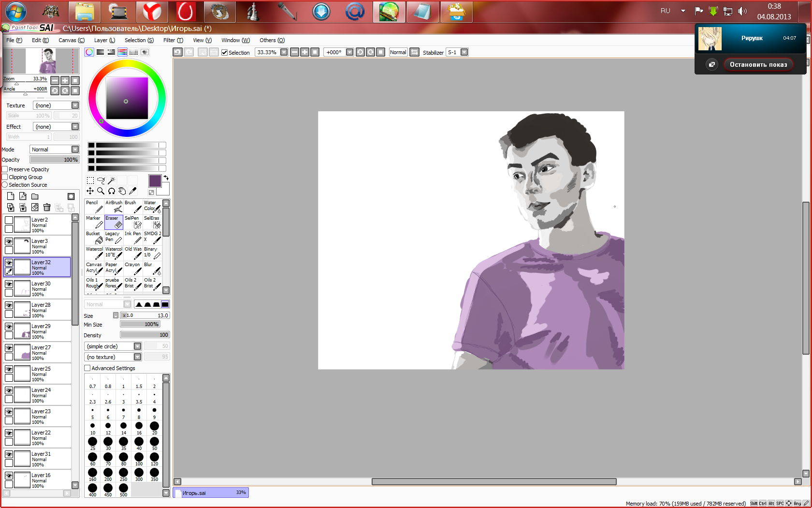Screen dimensions: 812x508
Task: Toggle the Preserve Opacity checkbox
Action: tap(5, 169)
